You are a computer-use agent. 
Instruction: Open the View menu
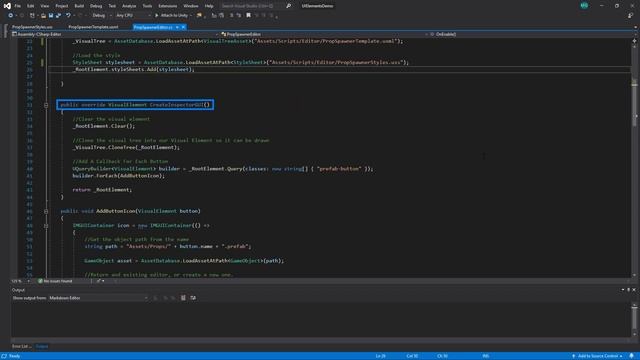[44, 6]
